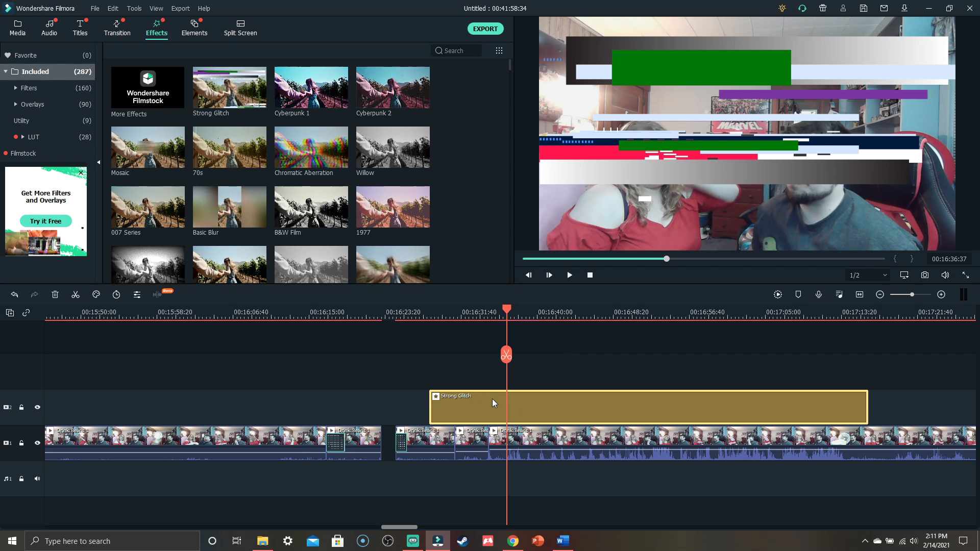Click the Delete trash icon in timeline toolbar
Screen dimensions: 980x551
click(55, 295)
